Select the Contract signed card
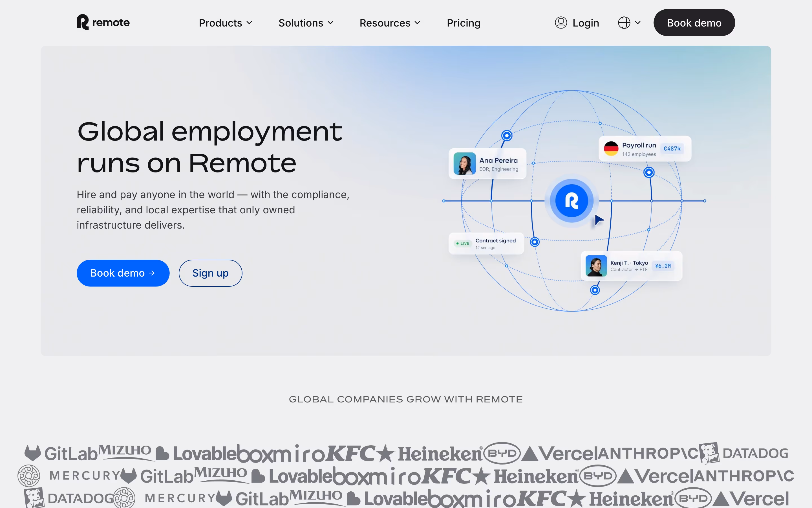The width and height of the screenshot is (812, 508). tap(486, 243)
